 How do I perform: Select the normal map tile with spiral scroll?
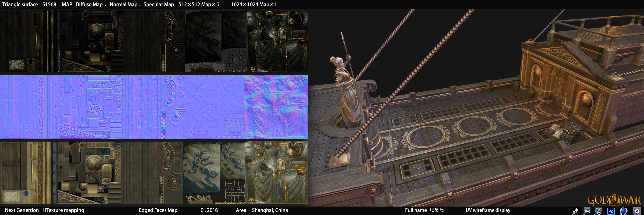click(x=154, y=107)
